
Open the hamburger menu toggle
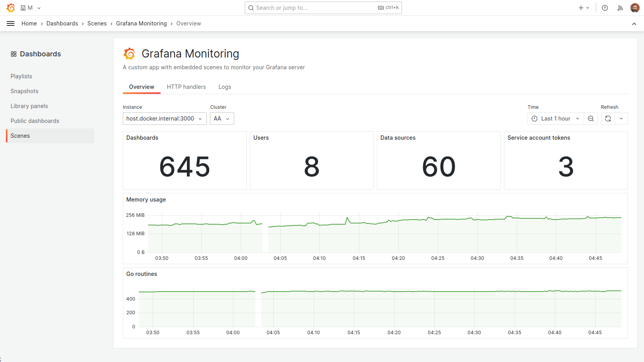11,23
